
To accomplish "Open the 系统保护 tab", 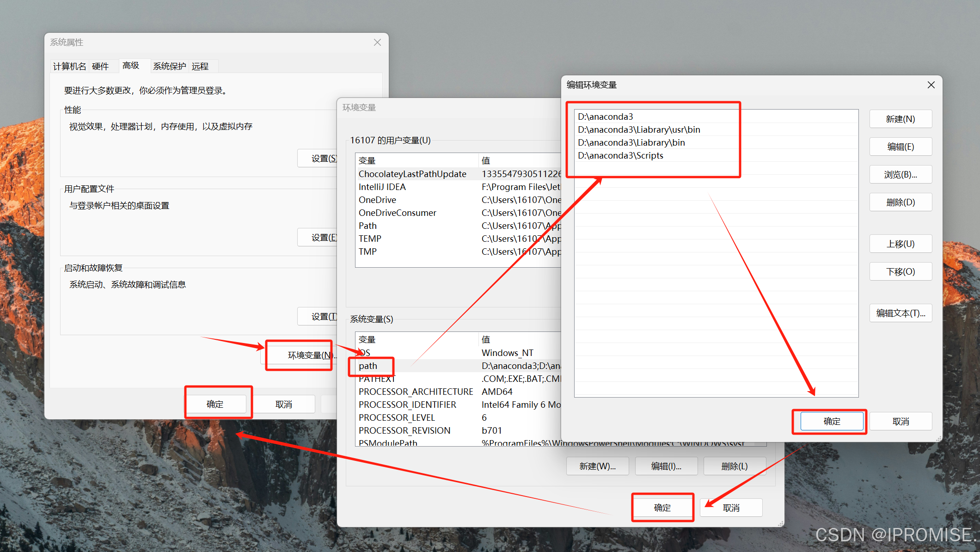I will click(169, 67).
